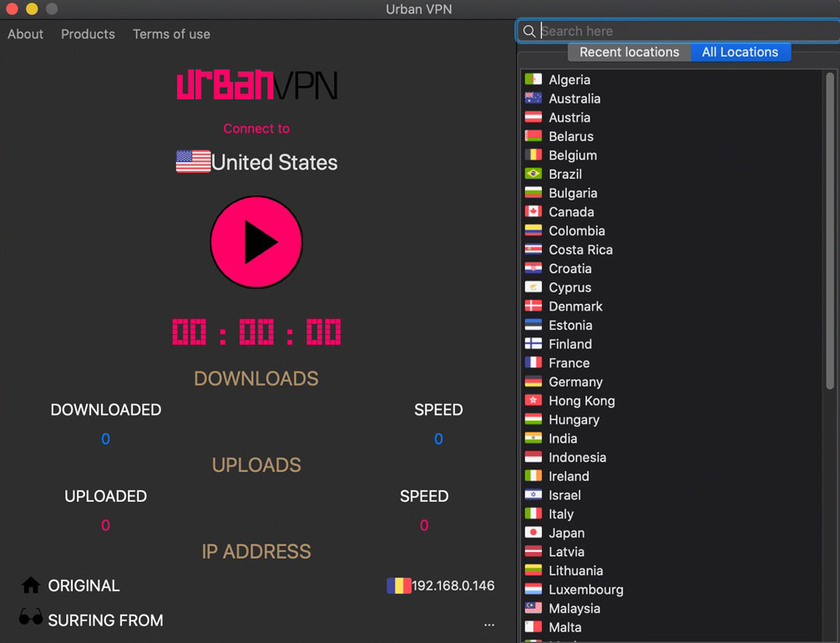Screen dimensions: 840x643
Task: Select Hong Kong from the location list
Action: pyautogui.click(x=581, y=401)
